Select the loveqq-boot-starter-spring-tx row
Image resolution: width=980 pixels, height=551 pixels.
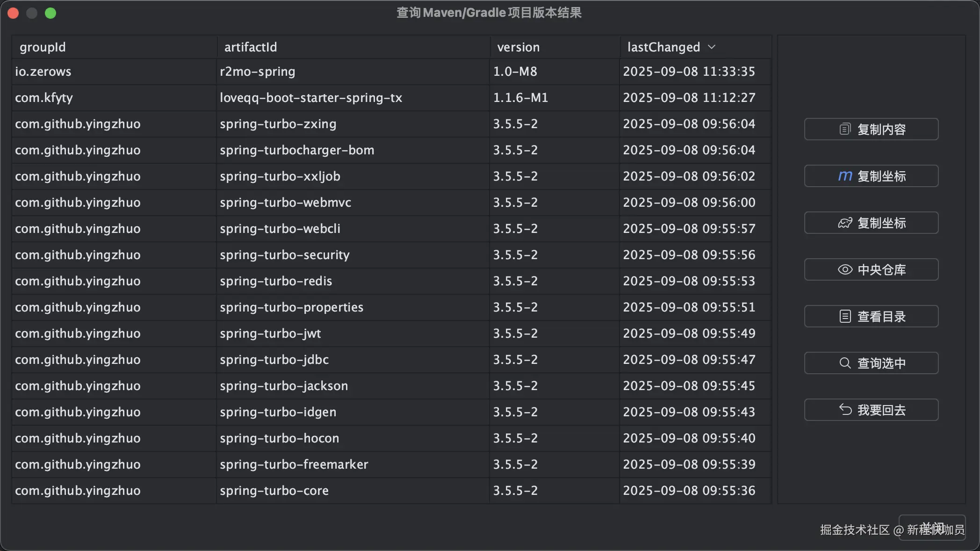327,98
